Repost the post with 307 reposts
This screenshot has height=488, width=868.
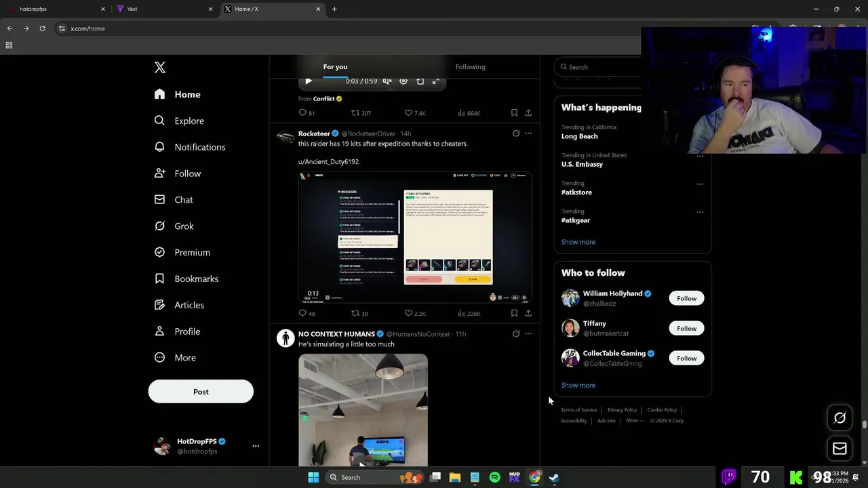pyautogui.click(x=361, y=113)
